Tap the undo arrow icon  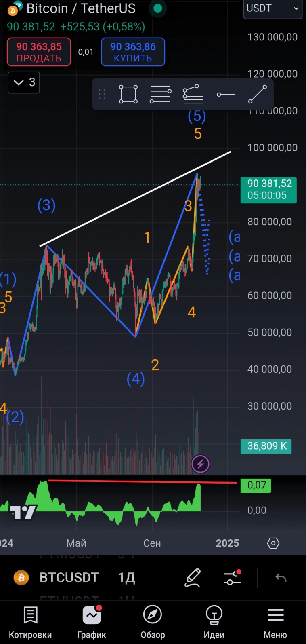[x=281, y=578]
